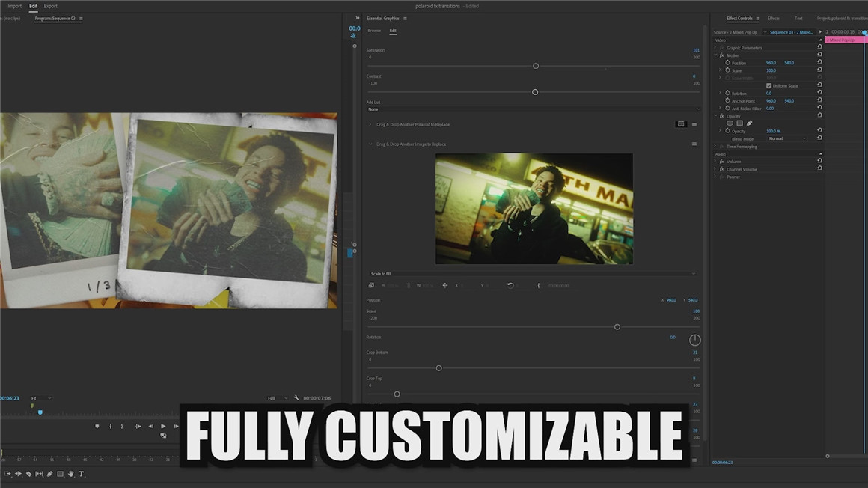Select the free draw bezier mask pen
The width and height of the screenshot is (868, 488).
[750, 123]
